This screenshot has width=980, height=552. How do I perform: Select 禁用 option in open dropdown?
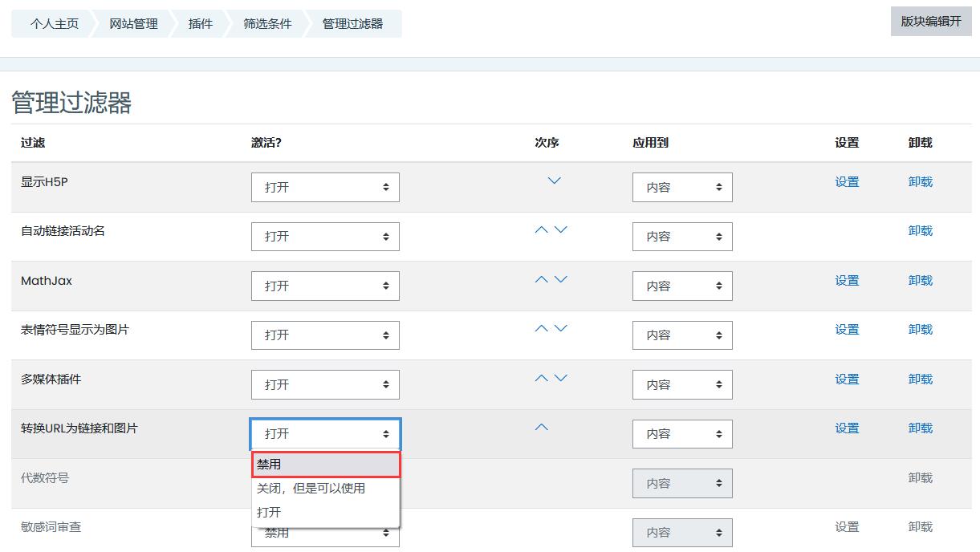pos(325,465)
